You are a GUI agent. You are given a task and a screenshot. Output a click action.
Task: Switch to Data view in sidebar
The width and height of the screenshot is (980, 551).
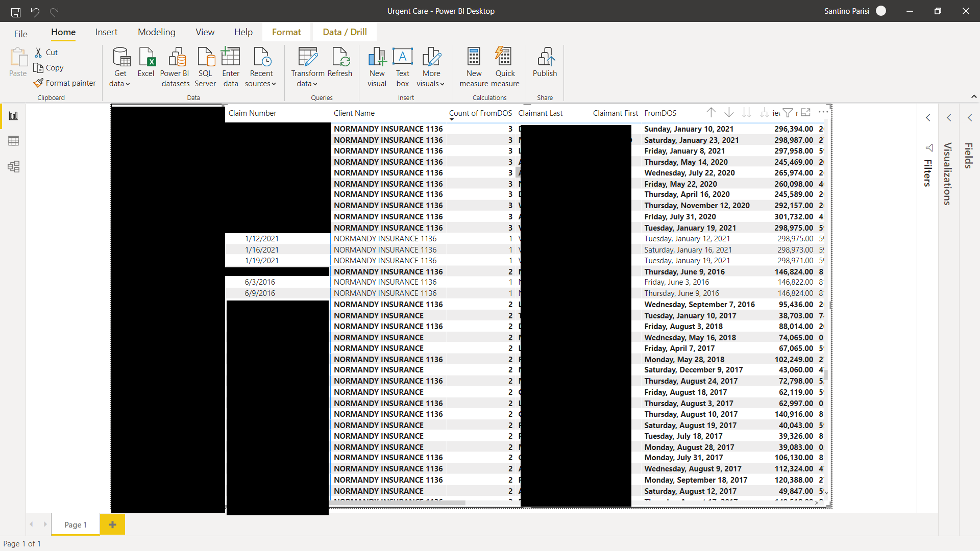(14, 141)
